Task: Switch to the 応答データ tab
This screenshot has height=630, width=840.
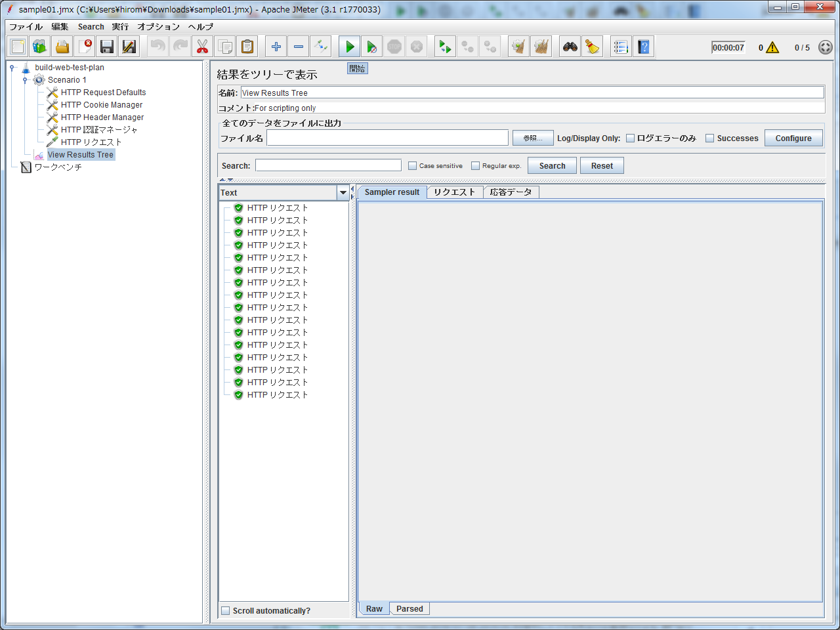Action: [x=511, y=192]
